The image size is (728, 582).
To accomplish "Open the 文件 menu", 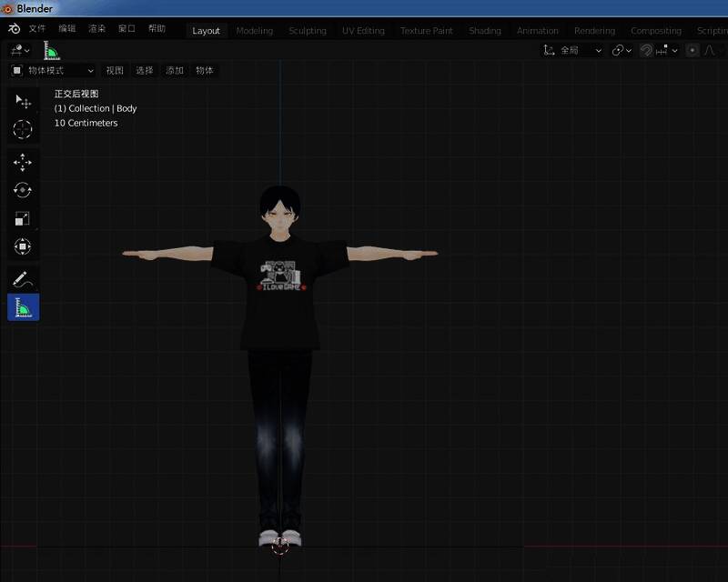I will (x=37, y=30).
